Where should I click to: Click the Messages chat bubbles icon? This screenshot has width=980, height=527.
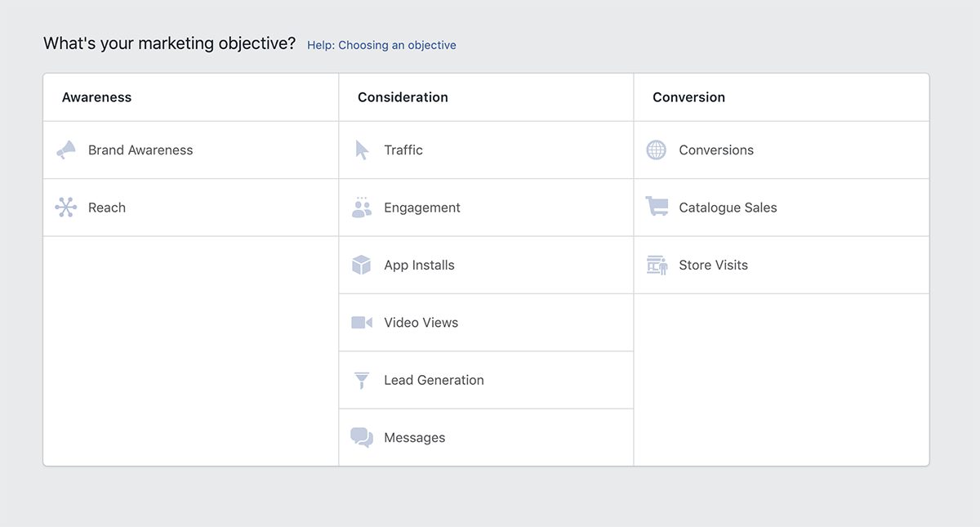pos(362,437)
